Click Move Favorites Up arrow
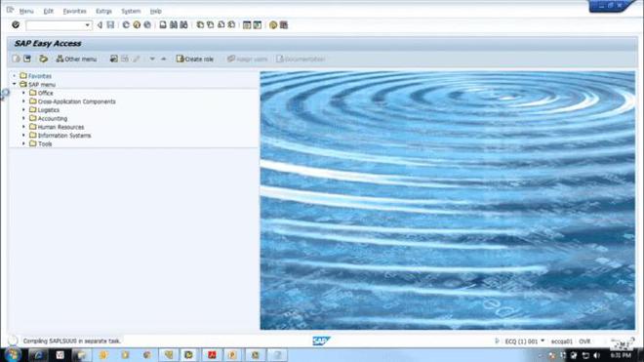Viewport: 644px width, 362px height. (x=164, y=59)
